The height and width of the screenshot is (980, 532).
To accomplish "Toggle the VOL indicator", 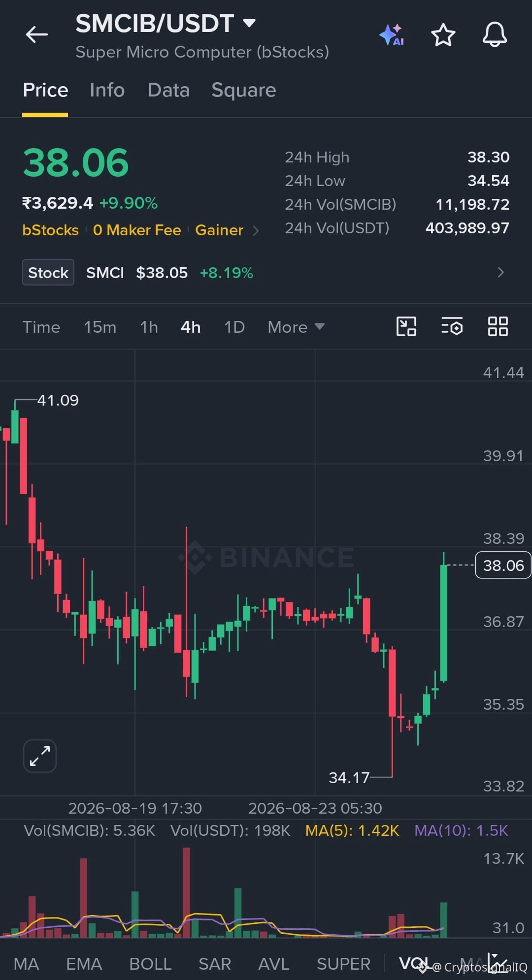I will [414, 963].
